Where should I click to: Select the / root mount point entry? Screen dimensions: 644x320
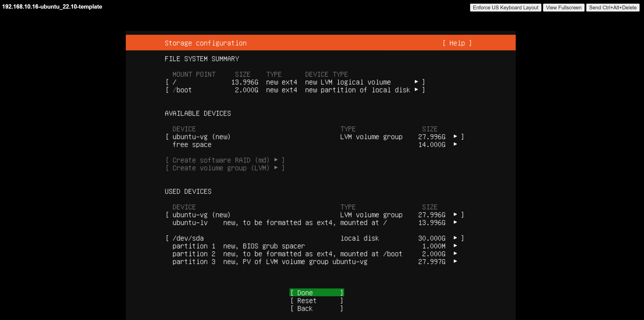tap(295, 82)
